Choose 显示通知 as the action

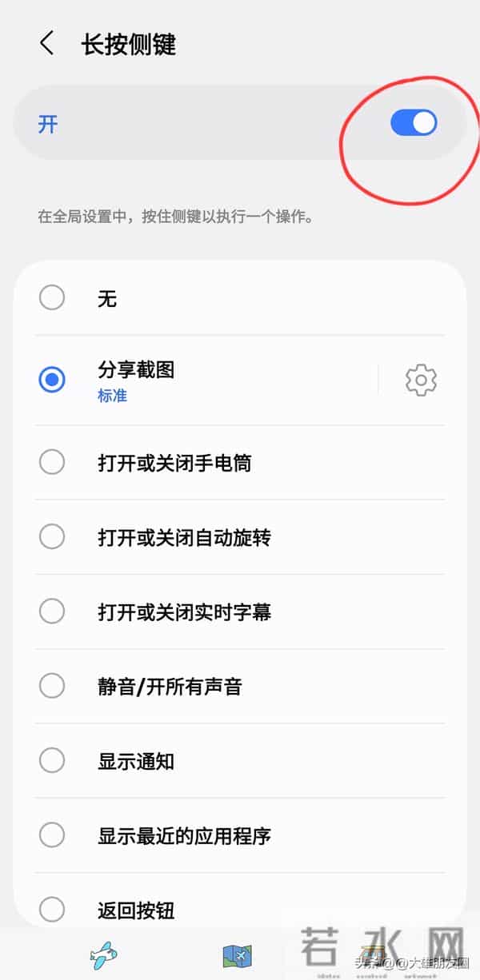click(51, 761)
